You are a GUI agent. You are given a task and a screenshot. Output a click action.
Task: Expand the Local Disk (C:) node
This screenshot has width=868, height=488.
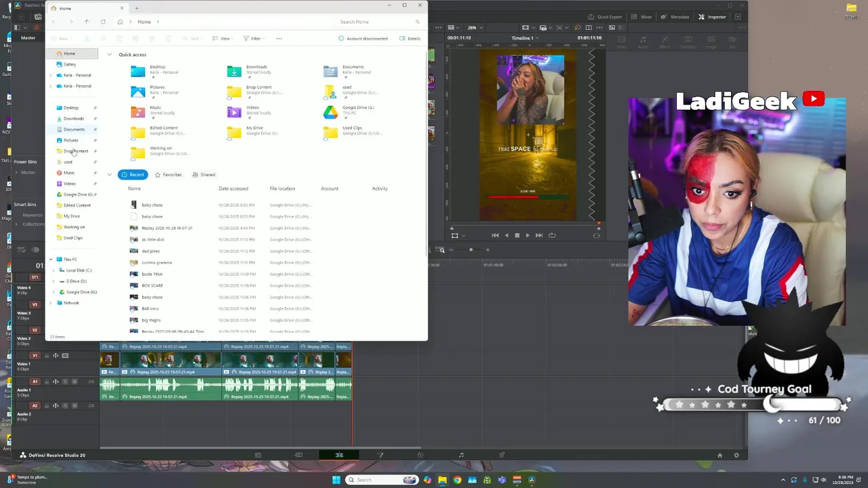pyautogui.click(x=54, y=270)
